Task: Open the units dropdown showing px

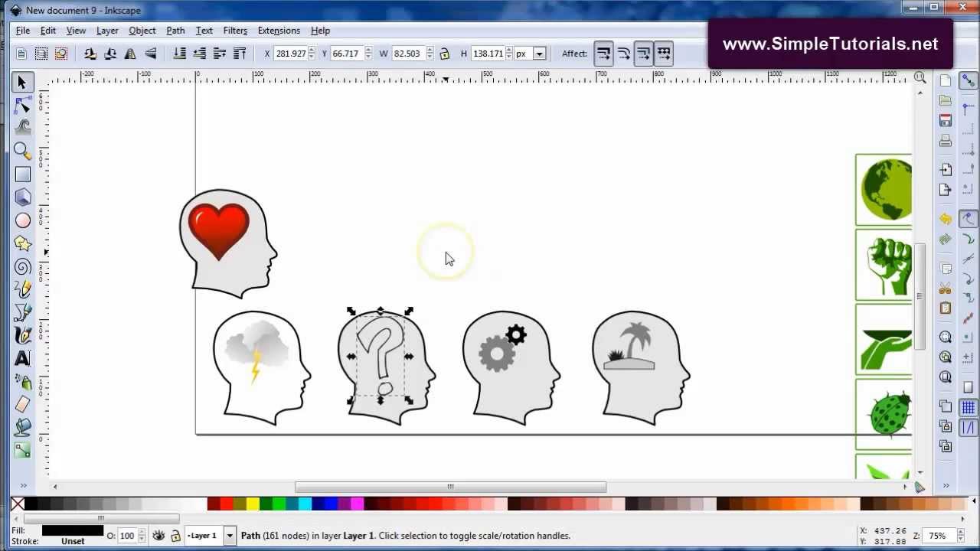Action: point(539,53)
